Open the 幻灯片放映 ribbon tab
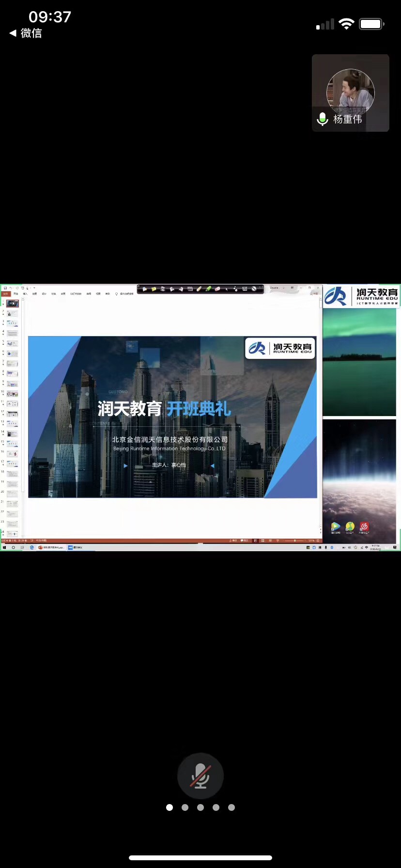The width and height of the screenshot is (401, 868). coord(76,294)
